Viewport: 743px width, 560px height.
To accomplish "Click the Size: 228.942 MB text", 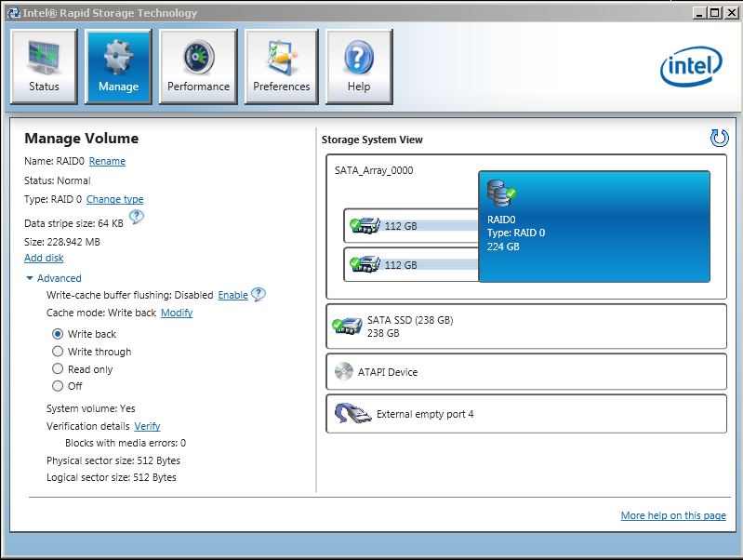I will point(62,242).
